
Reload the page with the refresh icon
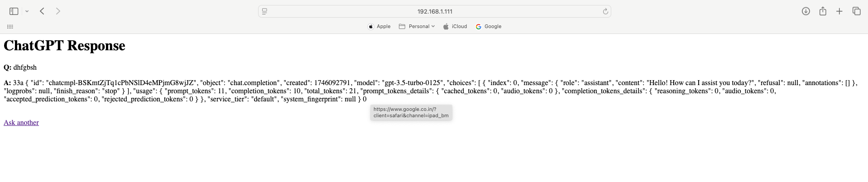click(605, 11)
